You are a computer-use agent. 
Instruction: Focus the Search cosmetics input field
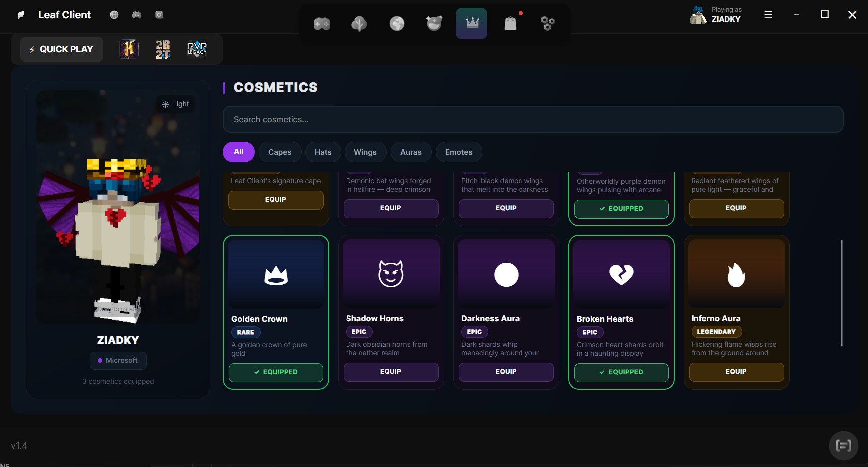point(533,119)
